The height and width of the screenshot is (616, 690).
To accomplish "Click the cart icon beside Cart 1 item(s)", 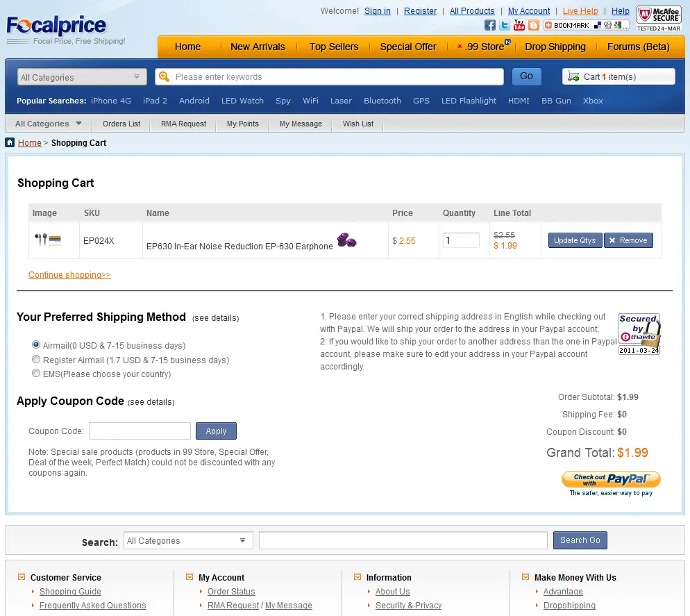I will (573, 76).
